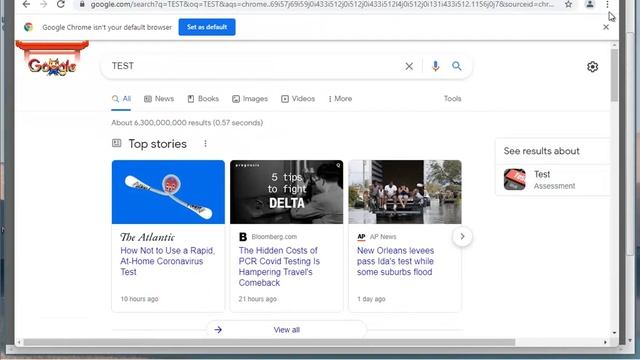The height and width of the screenshot is (360, 640).
Task: Click the scrollbar down arrow
Action: coord(614,333)
